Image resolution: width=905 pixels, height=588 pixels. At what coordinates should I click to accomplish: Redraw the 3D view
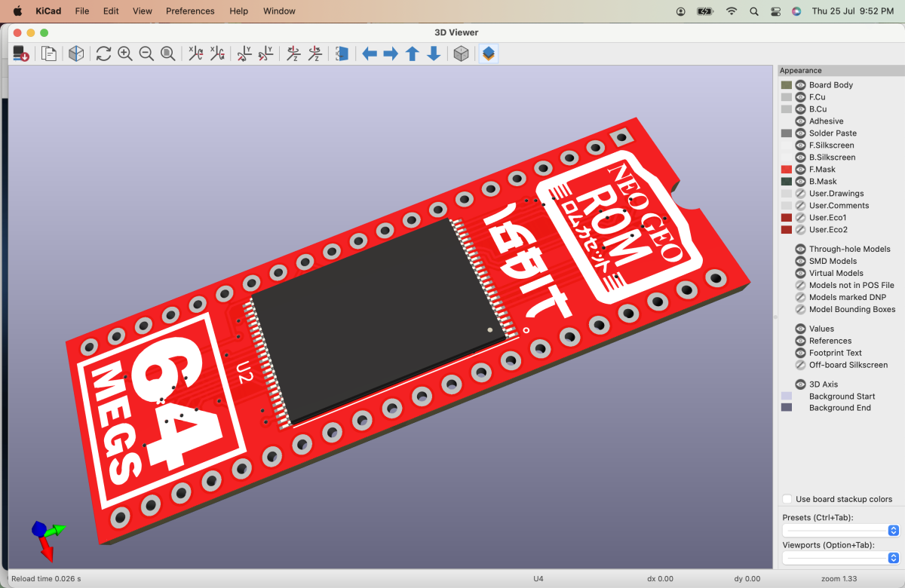pyautogui.click(x=103, y=54)
